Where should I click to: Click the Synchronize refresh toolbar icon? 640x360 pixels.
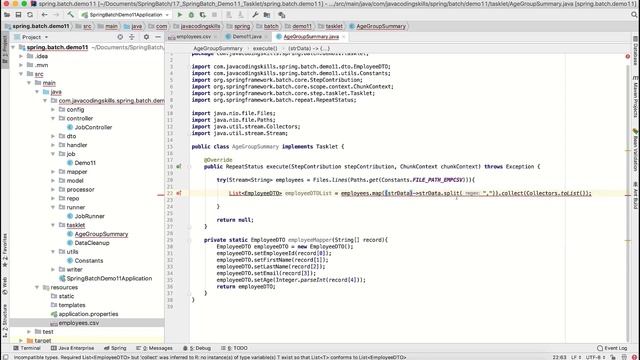pyautogui.click(x=30, y=15)
